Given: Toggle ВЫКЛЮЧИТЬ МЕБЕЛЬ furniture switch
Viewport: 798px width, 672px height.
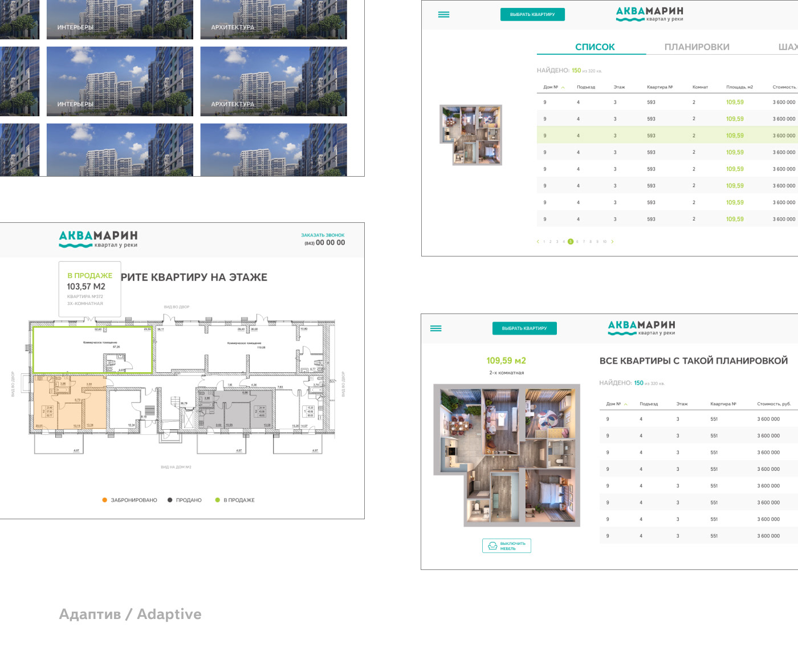Looking at the screenshot, I should [x=507, y=546].
